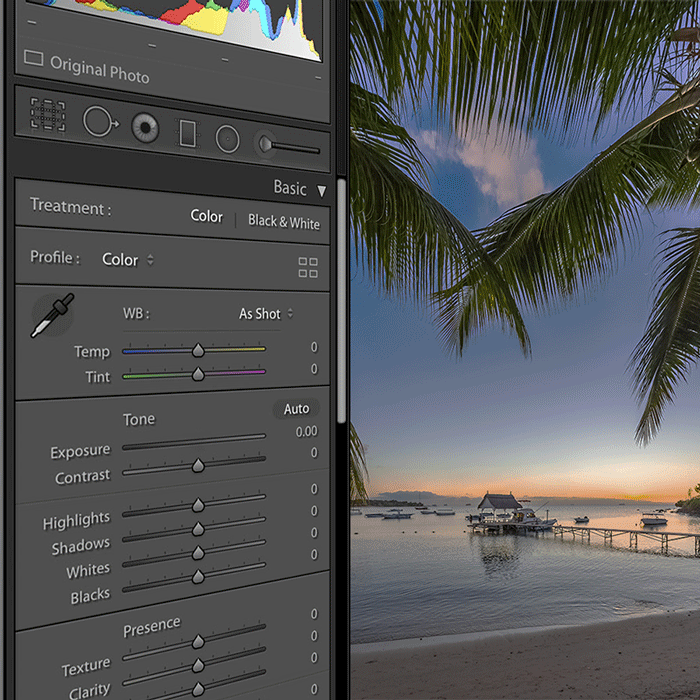Viewport: 700px width, 700px height.
Task: Activate the Red Eye Correction tool
Action: point(146,127)
